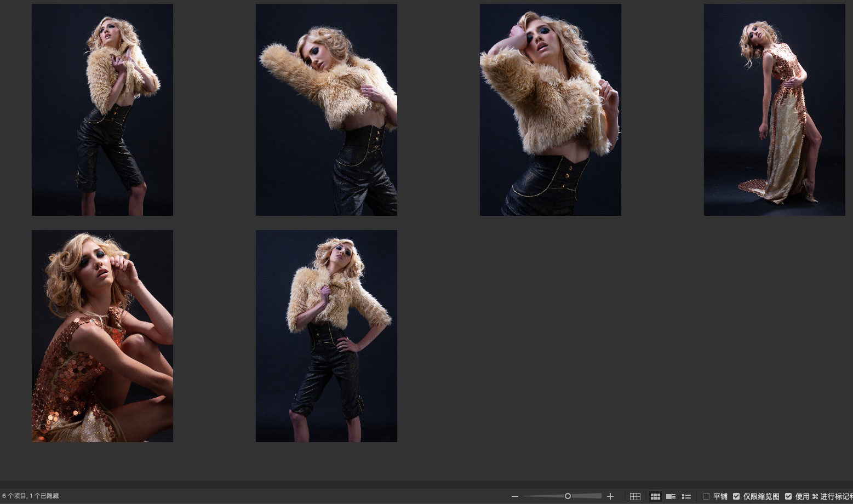
Task: Uncheck the 仅限缩览图 checkbox
Action: (736, 496)
